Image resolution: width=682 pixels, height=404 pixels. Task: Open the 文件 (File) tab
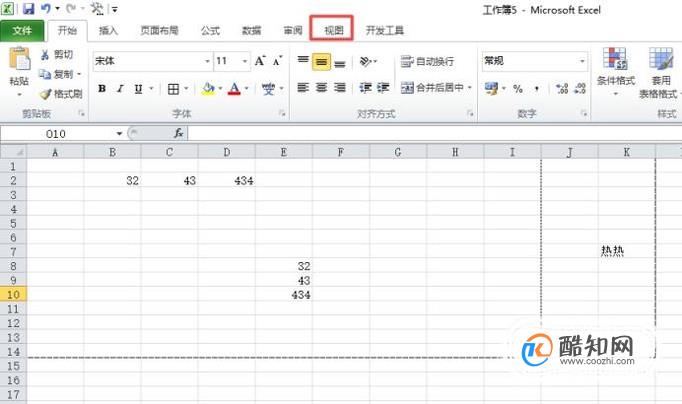22,30
